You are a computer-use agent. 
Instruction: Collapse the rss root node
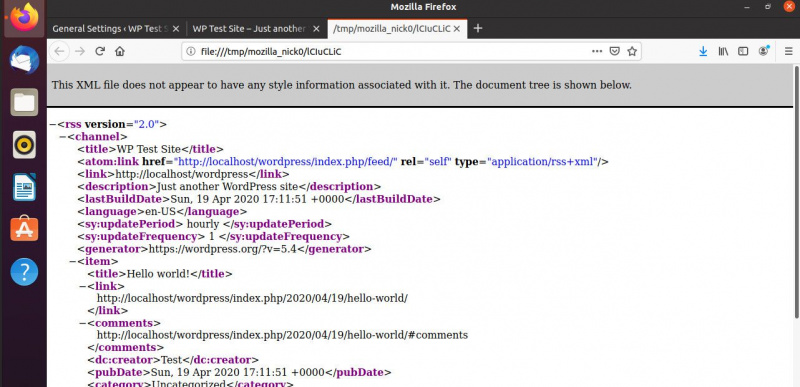pos(53,124)
